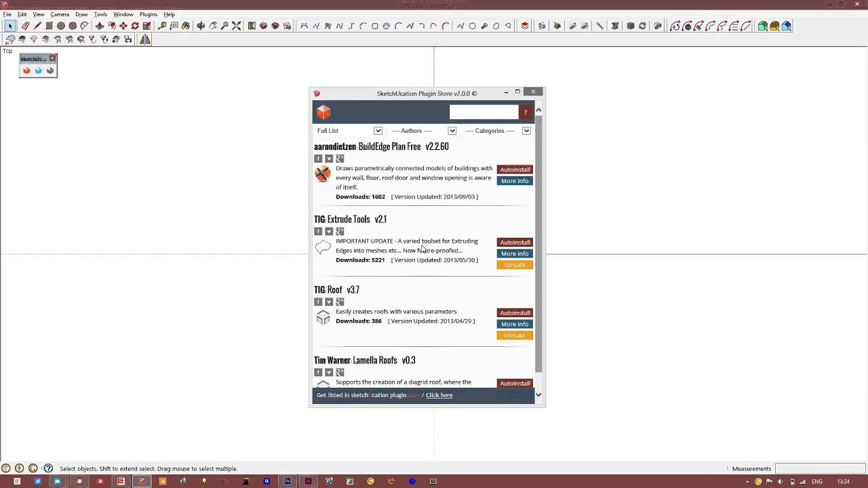Click the Plugin Store search field
The width and height of the screenshot is (868, 488).
coord(484,113)
